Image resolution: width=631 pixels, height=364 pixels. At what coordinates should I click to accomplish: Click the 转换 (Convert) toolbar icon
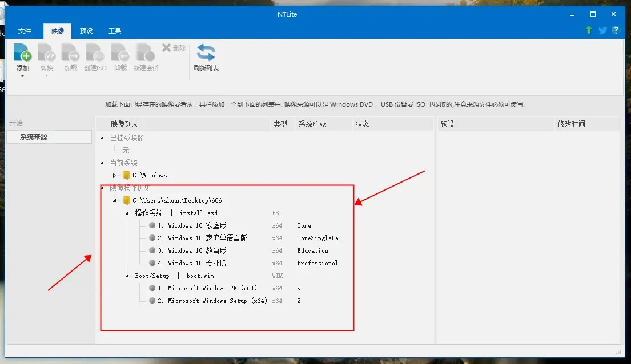click(x=47, y=52)
